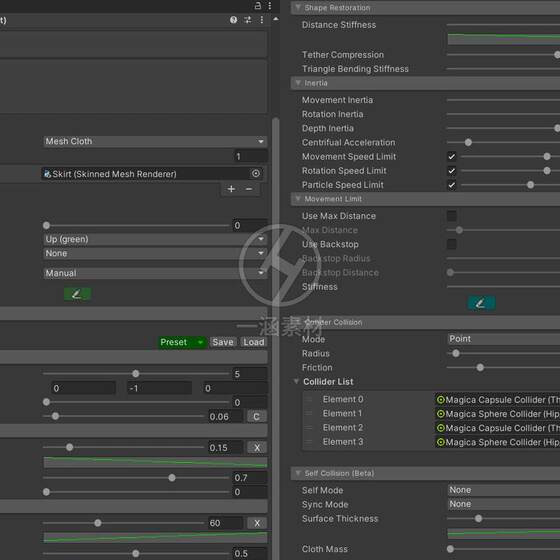Open the component help icon
The height and width of the screenshot is (560, 560).
coord(233,20)
